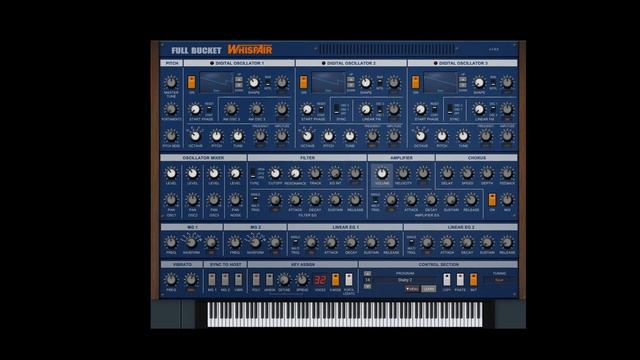Screen dimensions: 640x360
Task: Turn Chorus Feedback knob
Action: point(507,173)
